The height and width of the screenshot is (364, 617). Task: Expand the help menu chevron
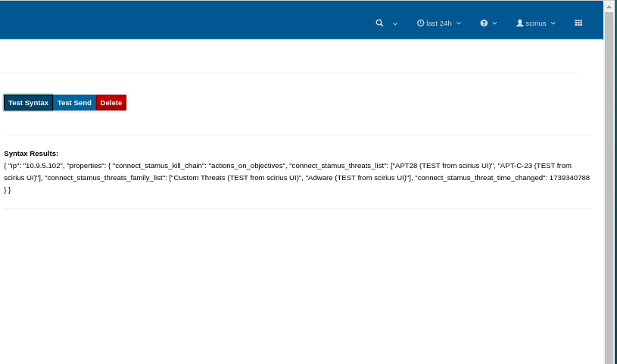495,23
